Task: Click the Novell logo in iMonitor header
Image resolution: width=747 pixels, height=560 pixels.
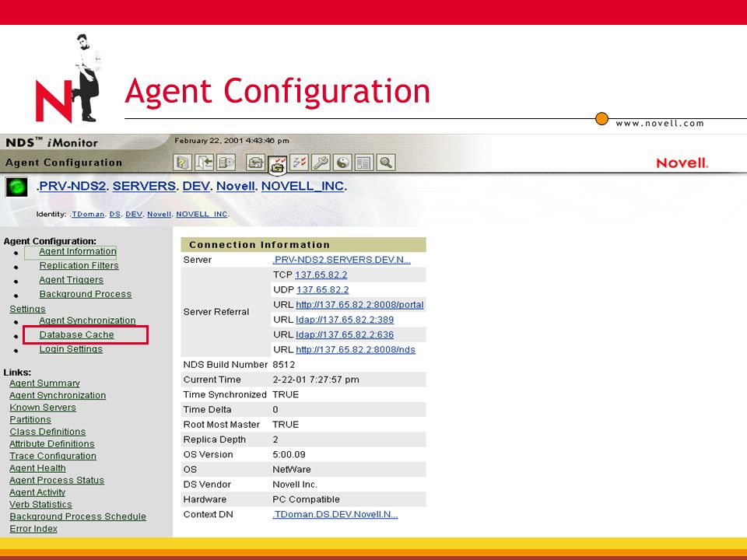Action: (682, 163)
